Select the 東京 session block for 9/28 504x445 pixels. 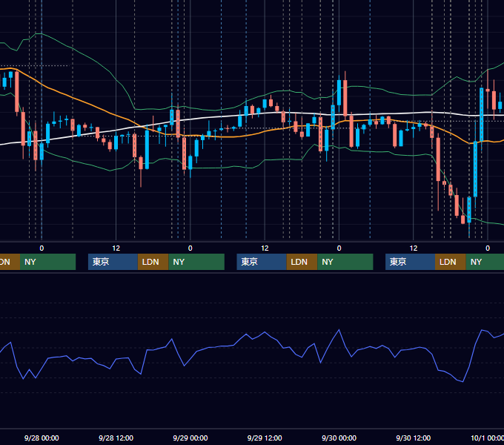(x=113, y=262)
